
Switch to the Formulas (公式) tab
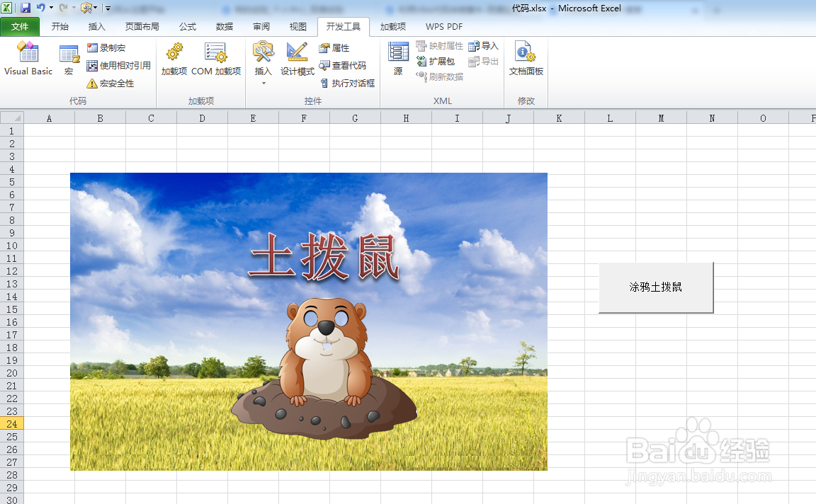[187, 26]
